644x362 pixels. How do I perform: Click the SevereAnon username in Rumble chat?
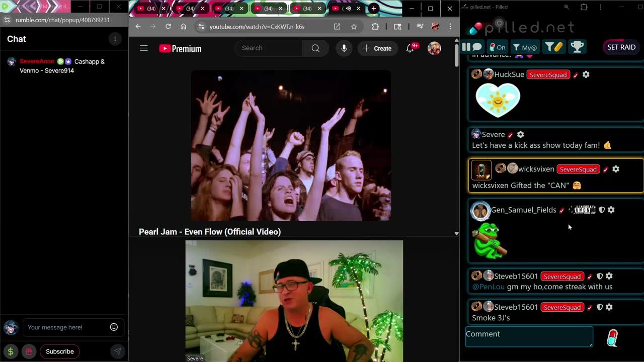[37, 61]
